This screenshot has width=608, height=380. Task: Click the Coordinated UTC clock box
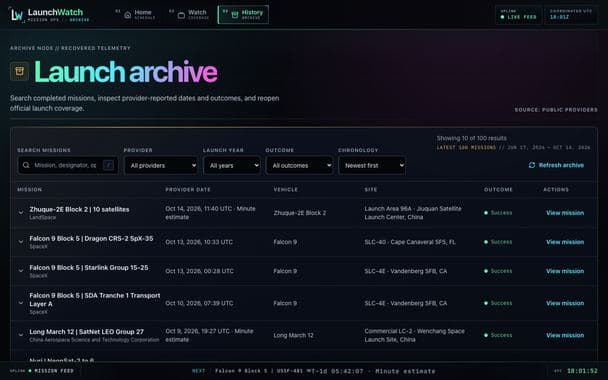(570, 15)
